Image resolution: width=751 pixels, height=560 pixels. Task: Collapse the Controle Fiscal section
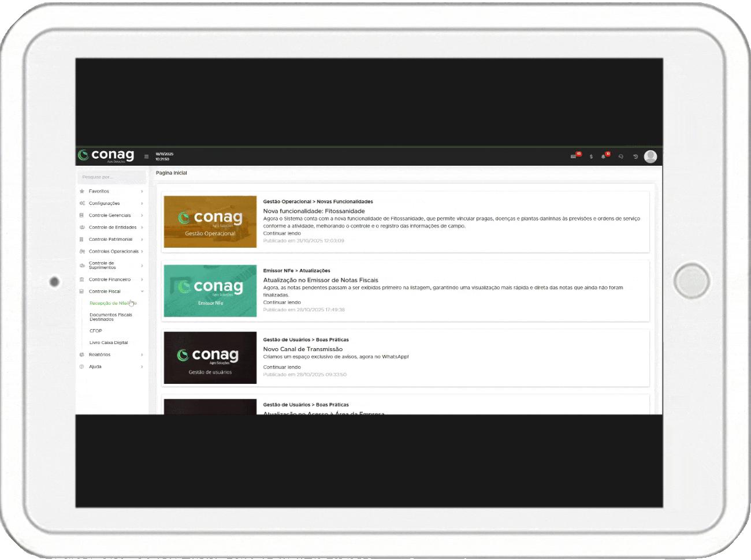tap(111, 292)
